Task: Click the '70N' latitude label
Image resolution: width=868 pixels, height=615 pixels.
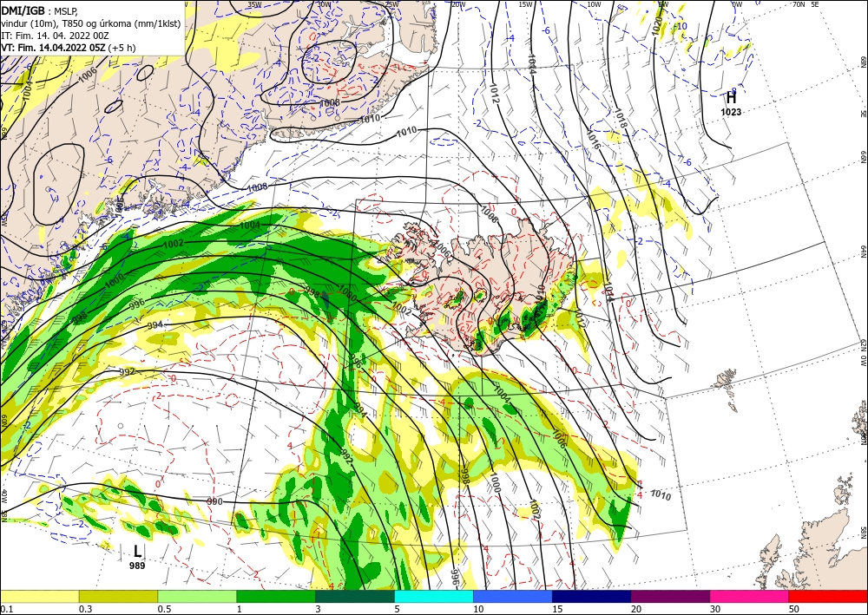Action: click(799, 4)
